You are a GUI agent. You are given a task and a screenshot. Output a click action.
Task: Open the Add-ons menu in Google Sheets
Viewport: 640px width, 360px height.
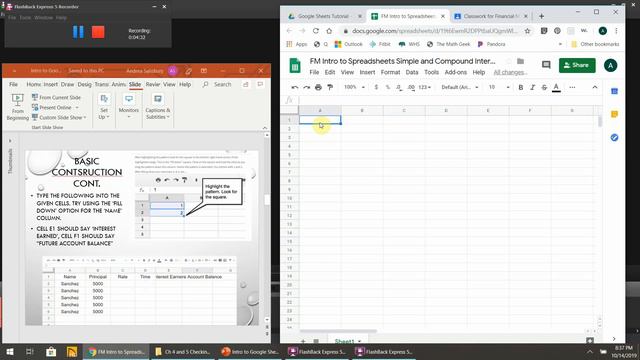pyautogui.click(x=456, y=72)
